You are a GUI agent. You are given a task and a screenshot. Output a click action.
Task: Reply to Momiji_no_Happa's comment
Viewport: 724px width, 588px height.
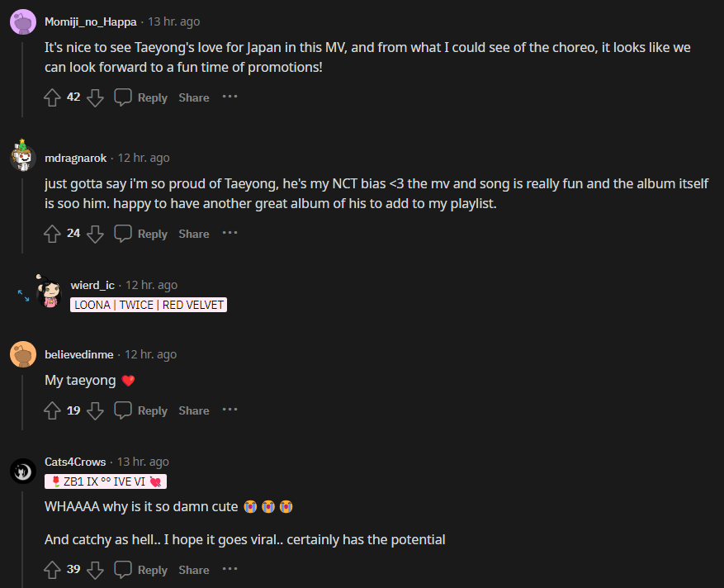(x=141, y=97)
